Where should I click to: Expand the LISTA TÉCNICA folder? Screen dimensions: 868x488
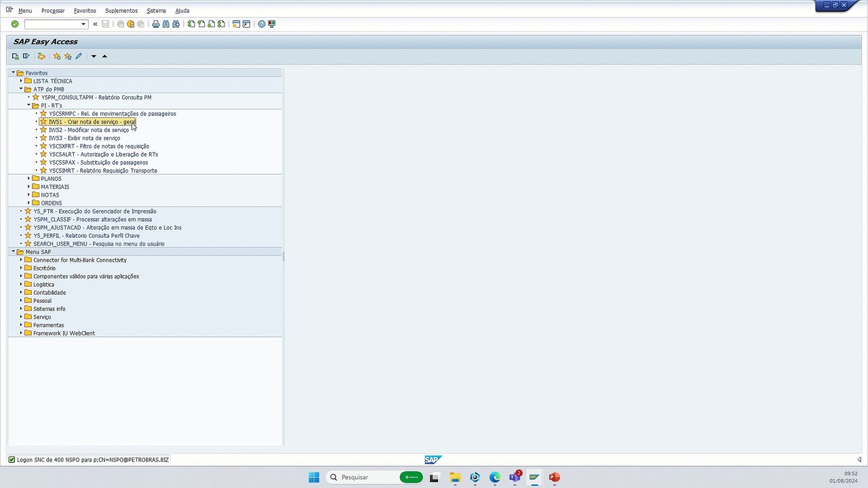tap(21, 81)
